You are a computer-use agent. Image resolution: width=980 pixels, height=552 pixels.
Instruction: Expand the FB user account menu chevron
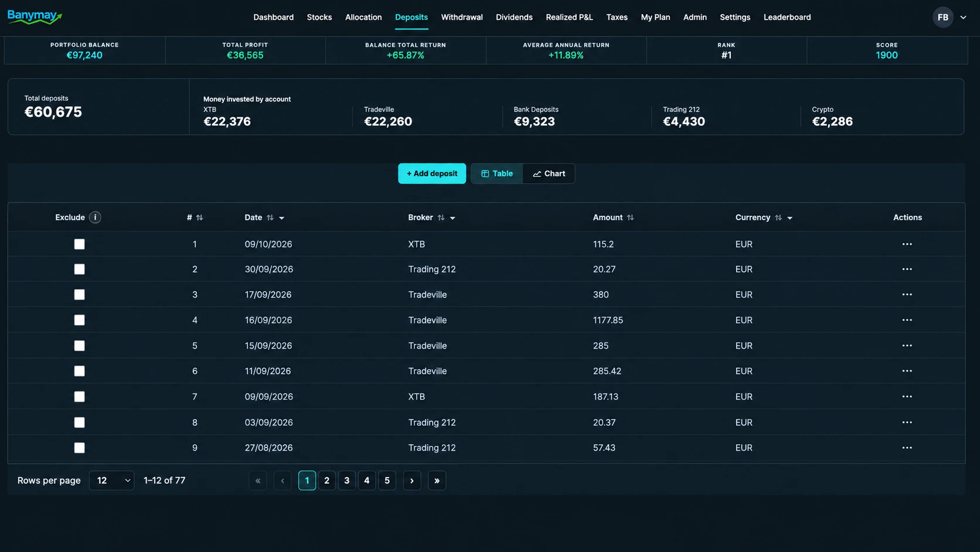click(x=963, y=18)
